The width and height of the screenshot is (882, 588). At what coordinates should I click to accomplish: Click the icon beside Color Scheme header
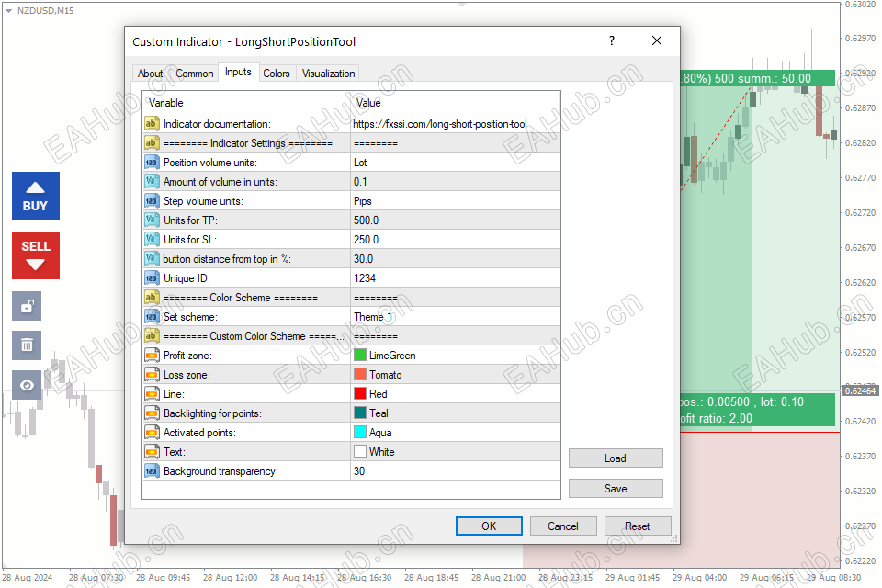pos(152,297)
